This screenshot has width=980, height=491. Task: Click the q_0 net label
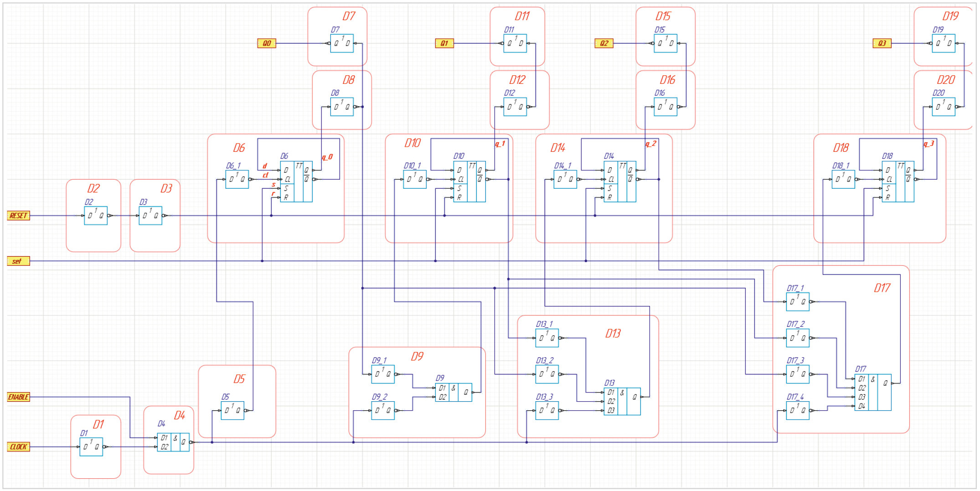click(327, 157)
